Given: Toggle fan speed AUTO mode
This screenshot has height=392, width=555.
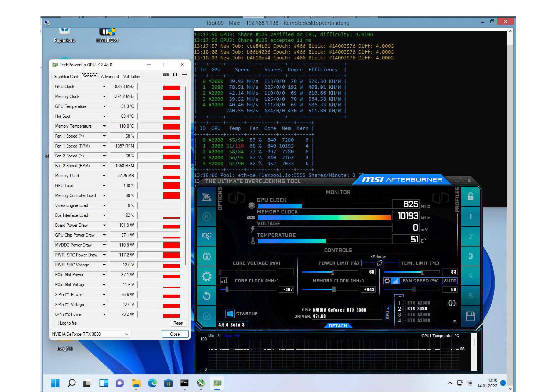Looking at the screenshot, I should [x=450, y=281].
